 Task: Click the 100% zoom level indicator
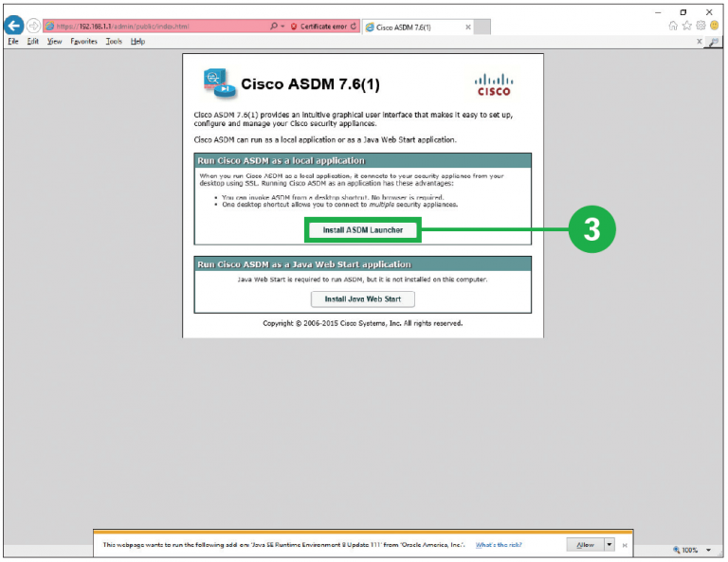pos(685,550)
